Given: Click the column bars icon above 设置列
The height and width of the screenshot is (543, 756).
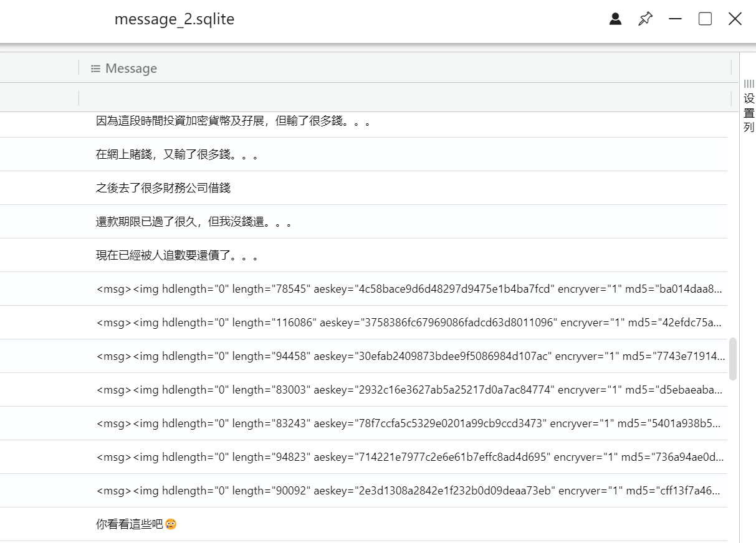Looking at the screenshot, I should click(749, 83).
